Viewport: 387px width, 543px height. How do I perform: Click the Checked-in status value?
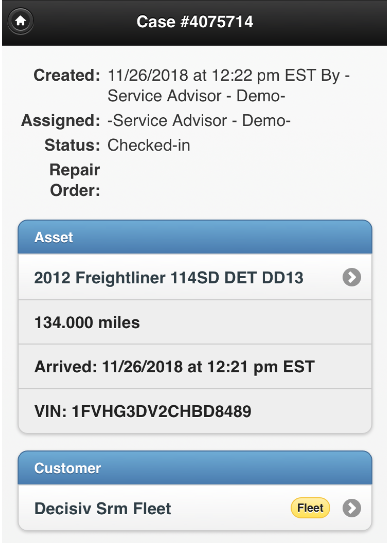[149, 145]
